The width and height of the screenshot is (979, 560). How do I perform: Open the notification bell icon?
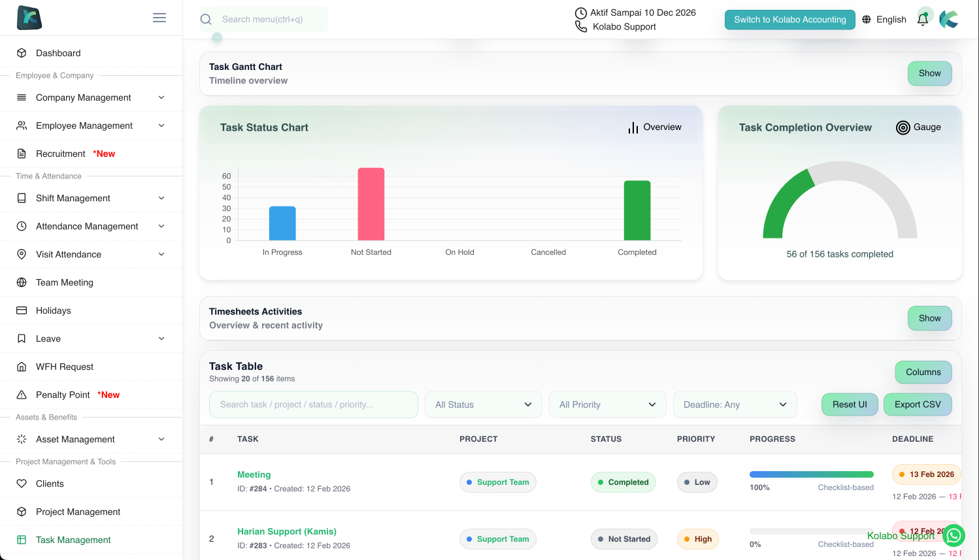click(923, 19)
